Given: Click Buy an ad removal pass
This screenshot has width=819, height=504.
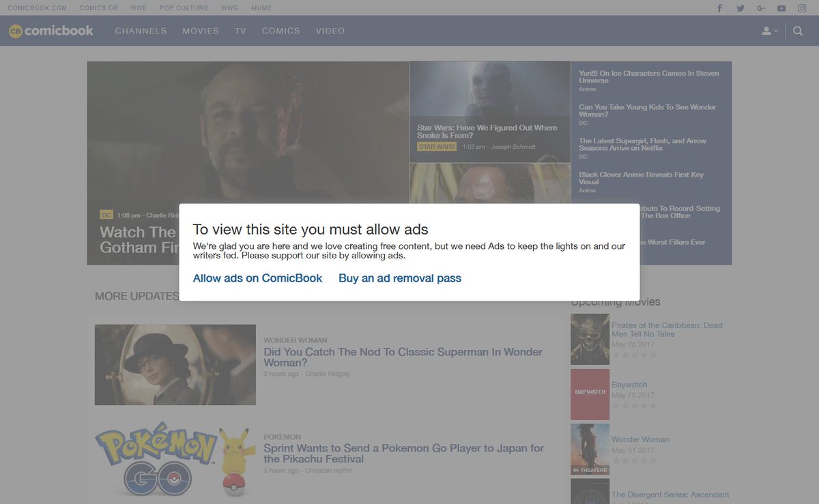Looking at the screenshot, I should click(400, 278).
